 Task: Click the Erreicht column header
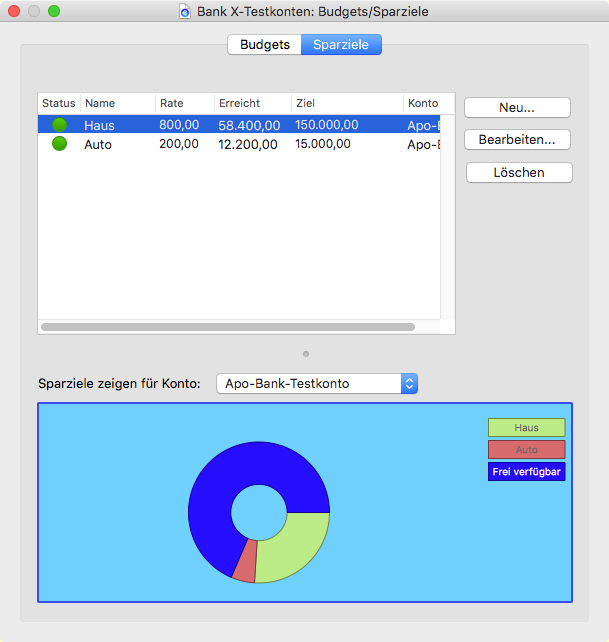252,104
